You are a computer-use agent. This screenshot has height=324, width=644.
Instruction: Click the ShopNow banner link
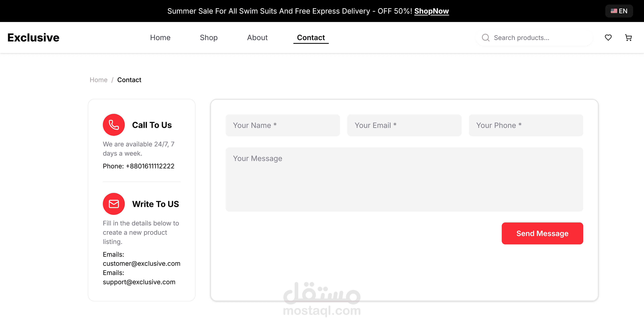coord(431,11)
